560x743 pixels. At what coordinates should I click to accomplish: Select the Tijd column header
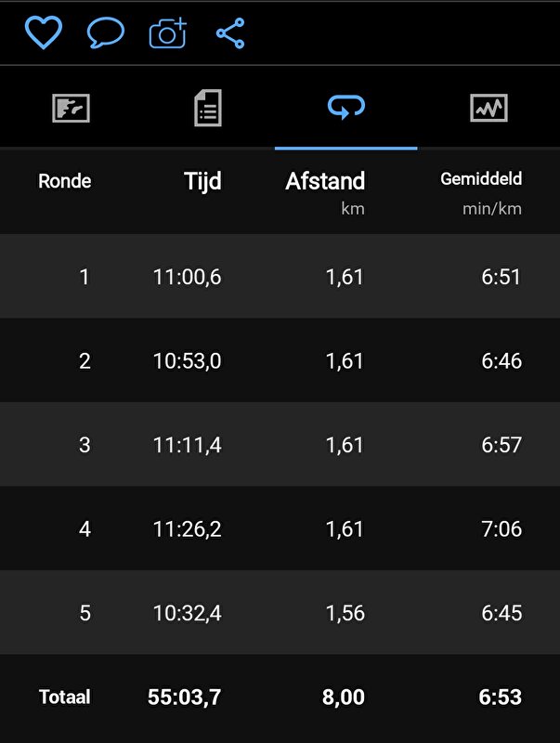point(202,181)
